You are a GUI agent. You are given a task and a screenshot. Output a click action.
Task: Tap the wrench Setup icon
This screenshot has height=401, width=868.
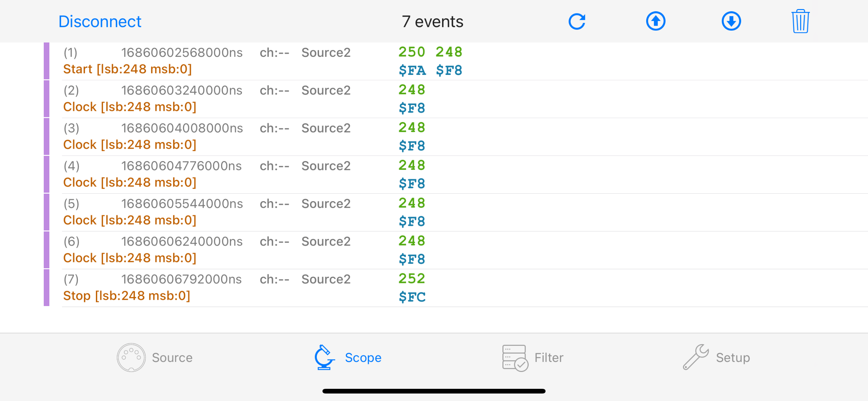[x=696, y=357]
